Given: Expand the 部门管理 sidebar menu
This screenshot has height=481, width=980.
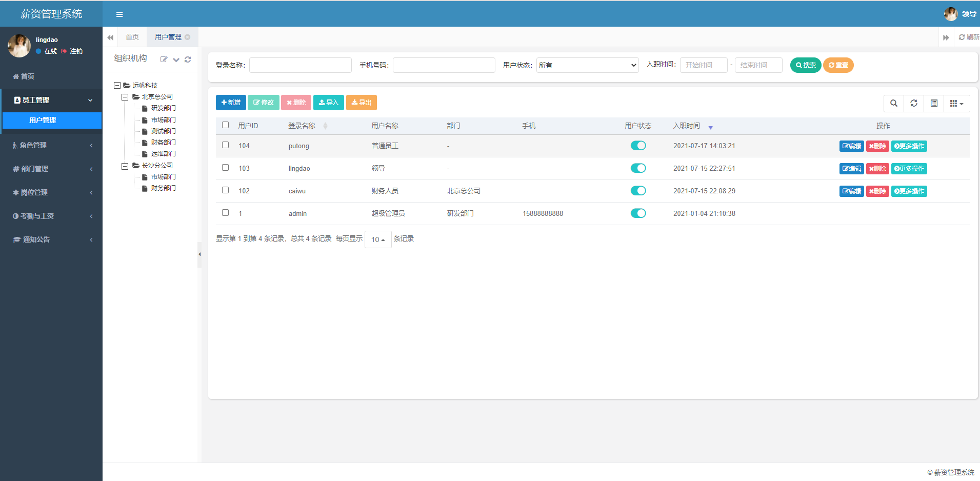Looking at the screenshot, I should point(51,169).
